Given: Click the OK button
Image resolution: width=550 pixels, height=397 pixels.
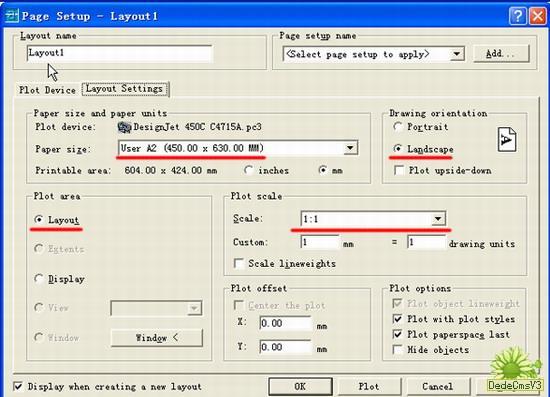Looking at the screenshot, I should (x=300, y=386).
